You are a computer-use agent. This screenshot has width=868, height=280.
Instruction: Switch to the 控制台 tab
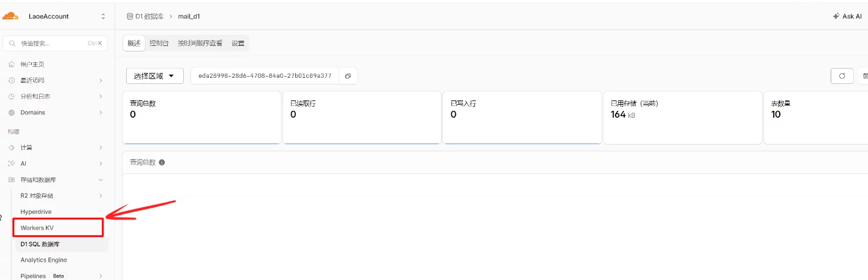pos(159,44)
